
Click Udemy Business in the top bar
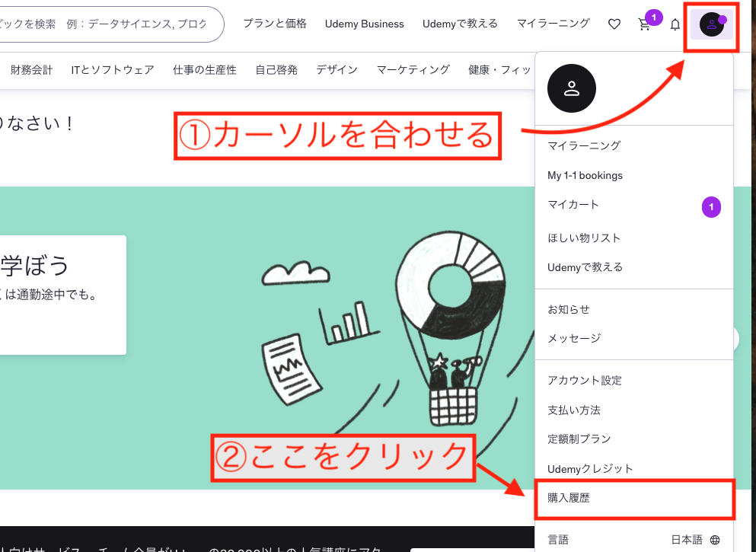(364, 24)
